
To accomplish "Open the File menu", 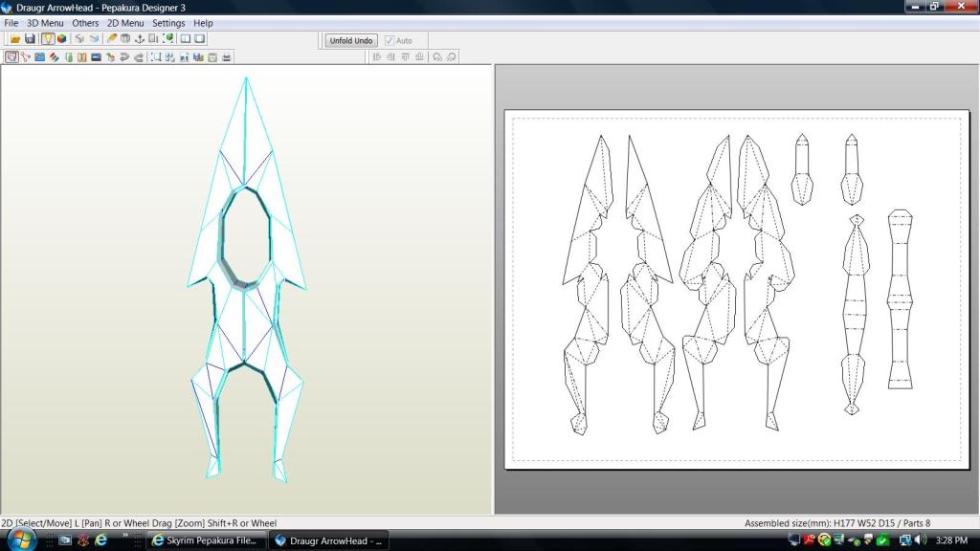I will pos(11,23).
